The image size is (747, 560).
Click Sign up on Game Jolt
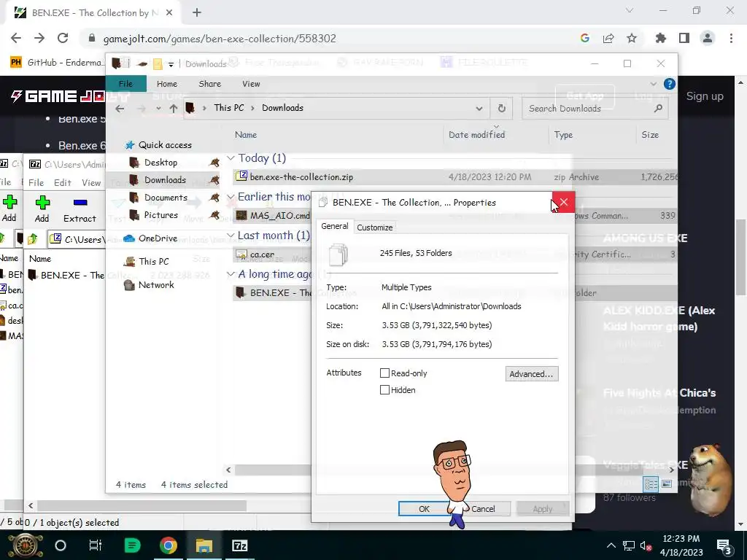pyautogui.click(x=705, y=96)
